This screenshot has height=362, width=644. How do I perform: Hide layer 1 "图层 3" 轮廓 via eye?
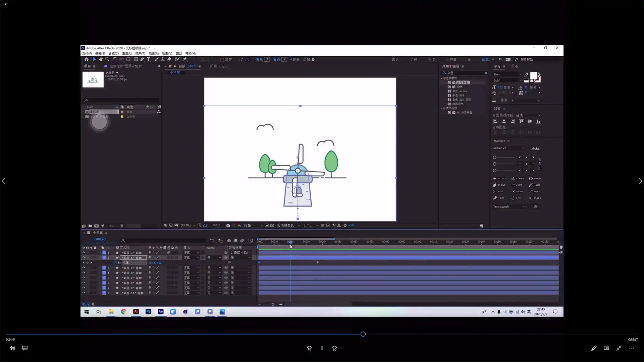84,253
